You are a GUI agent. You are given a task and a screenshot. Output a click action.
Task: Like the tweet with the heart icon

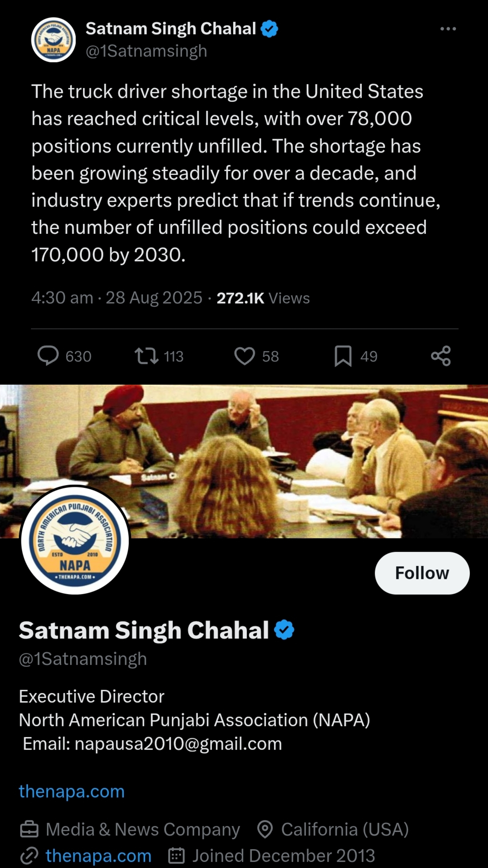(x=244, y=356)
